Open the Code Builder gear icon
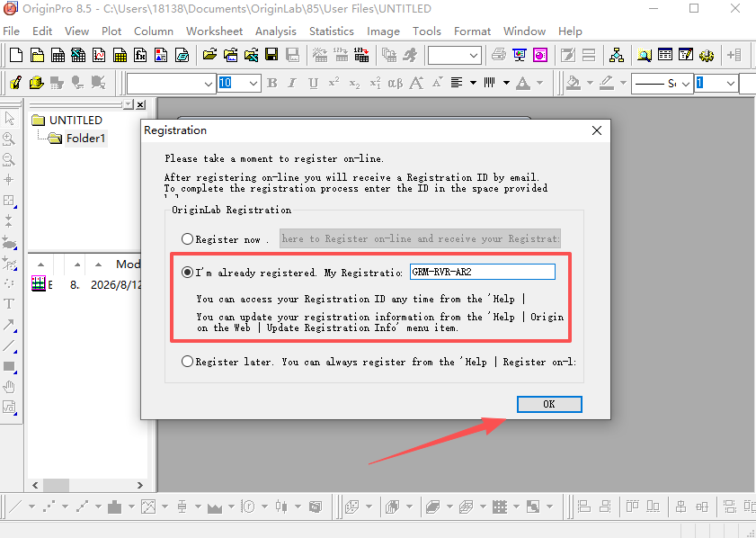 tap(707, 55)
